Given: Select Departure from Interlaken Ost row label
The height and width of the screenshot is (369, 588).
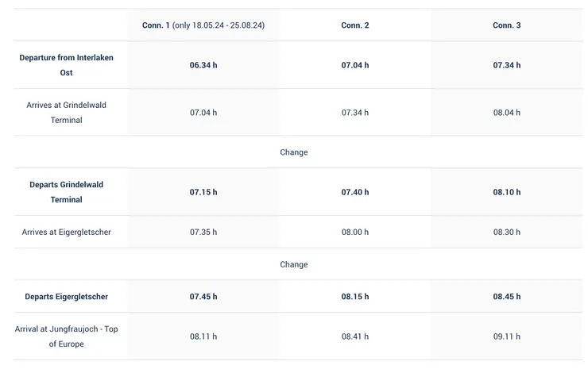Looking at the screenshot, I should point(67,65).
